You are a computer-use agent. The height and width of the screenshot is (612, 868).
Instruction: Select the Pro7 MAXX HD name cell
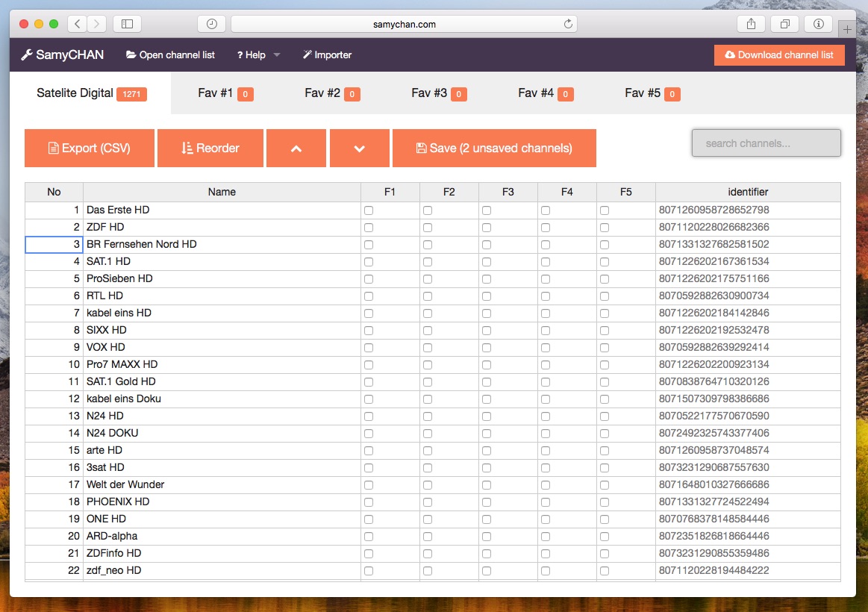tap(222, 364)
